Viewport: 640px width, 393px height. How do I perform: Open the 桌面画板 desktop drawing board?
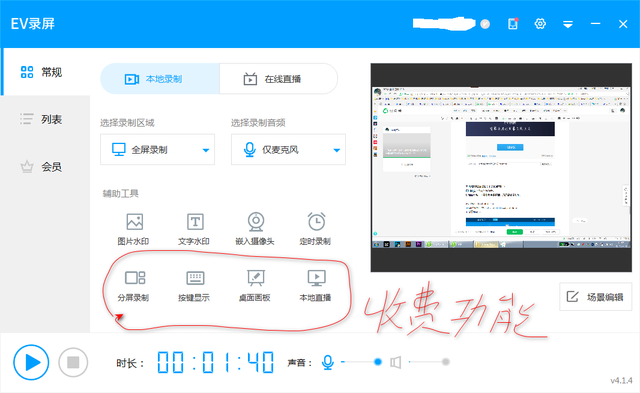click(255, 286)
